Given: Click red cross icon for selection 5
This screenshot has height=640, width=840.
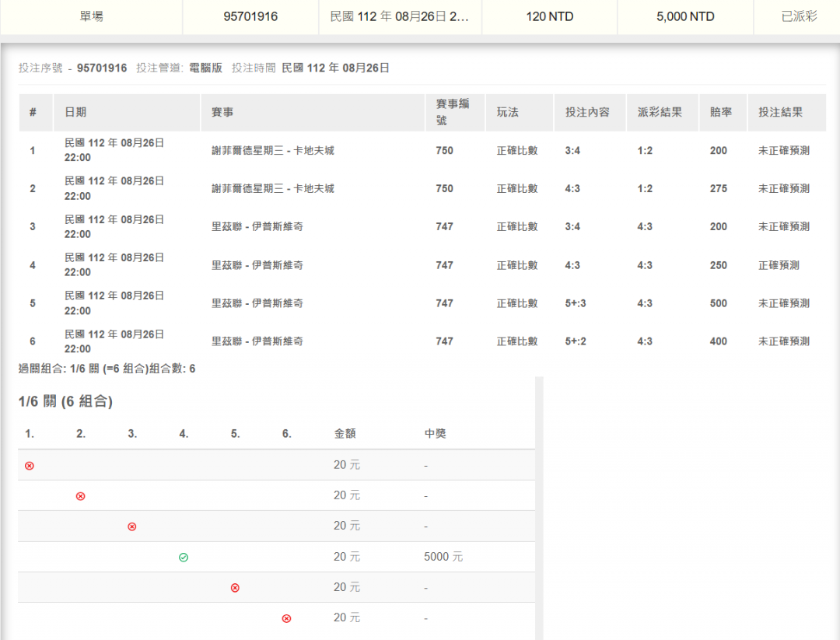Looking at the screenshot, I should (x=235, y=588).
